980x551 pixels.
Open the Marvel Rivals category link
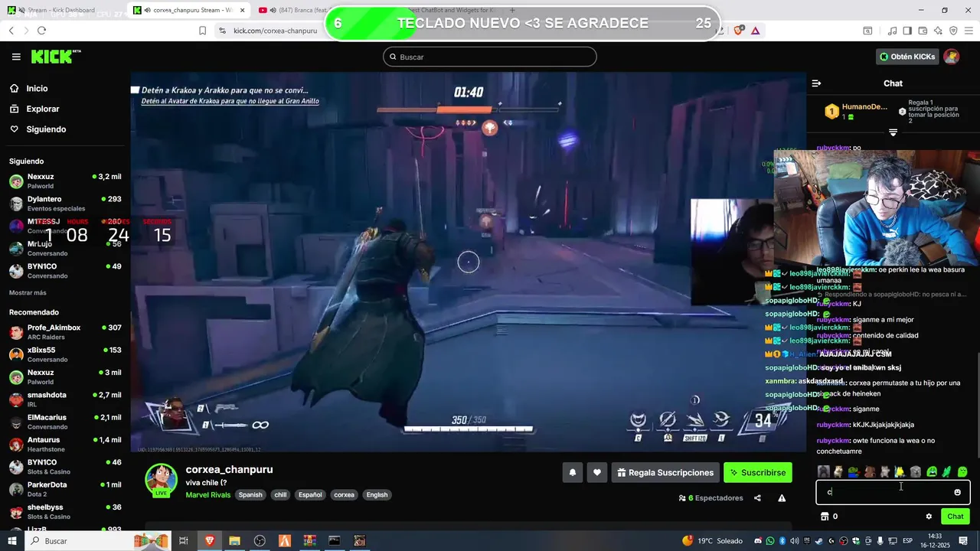(x=208, y=495)
